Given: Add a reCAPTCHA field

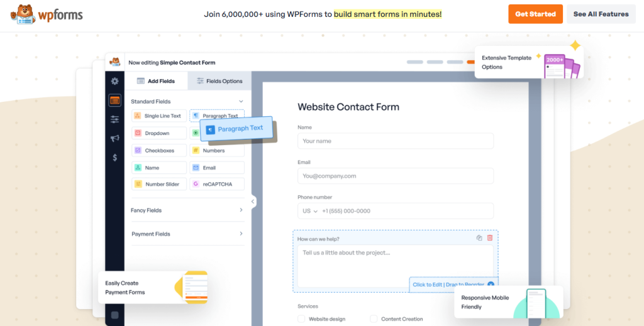Looking at the screenshot, I should point(217,184).
